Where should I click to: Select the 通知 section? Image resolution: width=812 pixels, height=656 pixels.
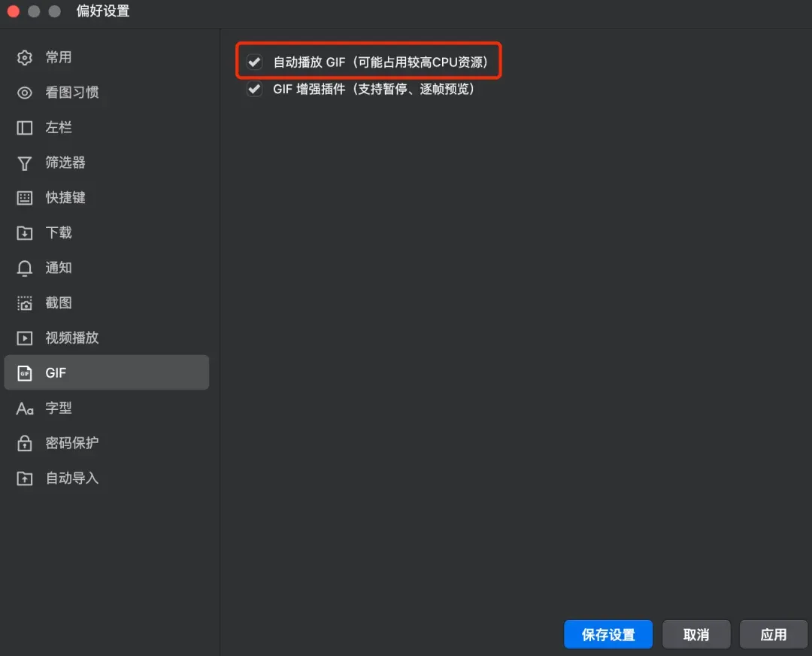point(106,268)
